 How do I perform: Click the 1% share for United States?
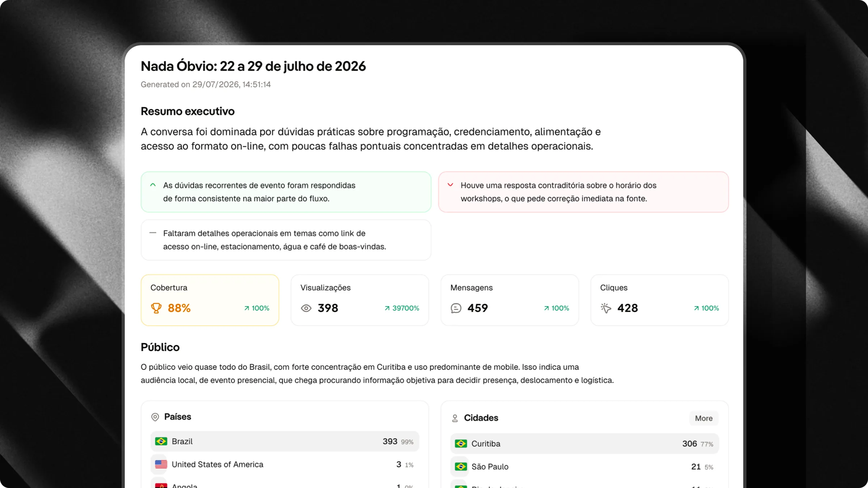[409, 465]
